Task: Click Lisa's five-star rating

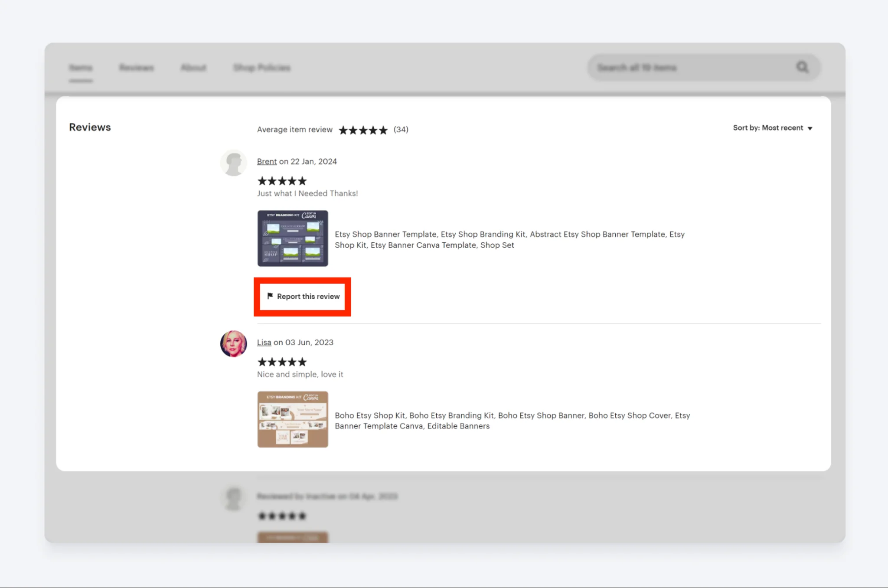Action: pyautogui.click(x=282, y=362)
